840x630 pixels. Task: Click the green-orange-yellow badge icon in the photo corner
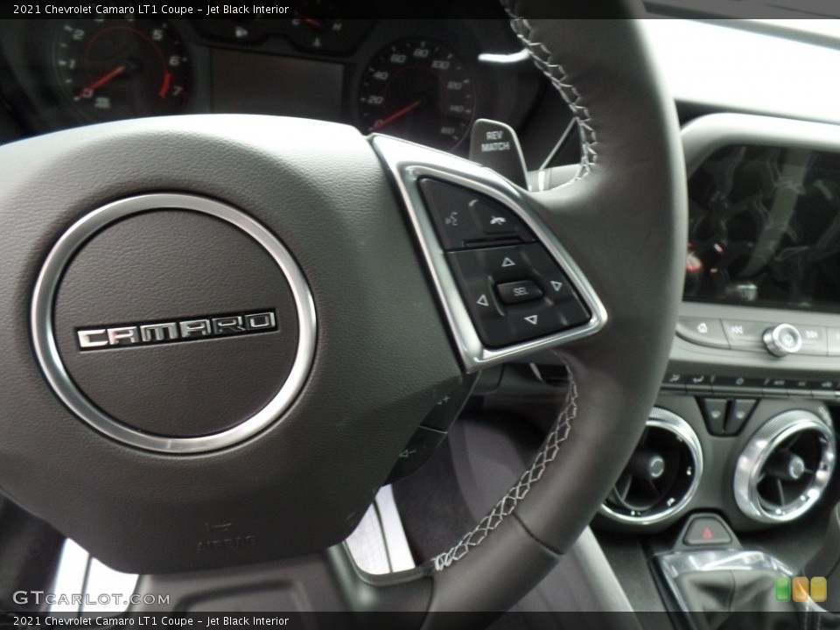[x=801, y=589]
